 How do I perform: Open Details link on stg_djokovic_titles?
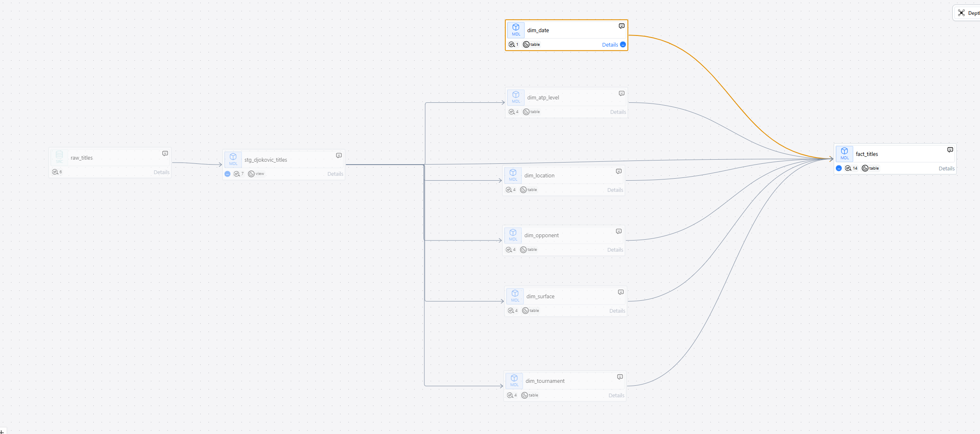coord(335,174)
